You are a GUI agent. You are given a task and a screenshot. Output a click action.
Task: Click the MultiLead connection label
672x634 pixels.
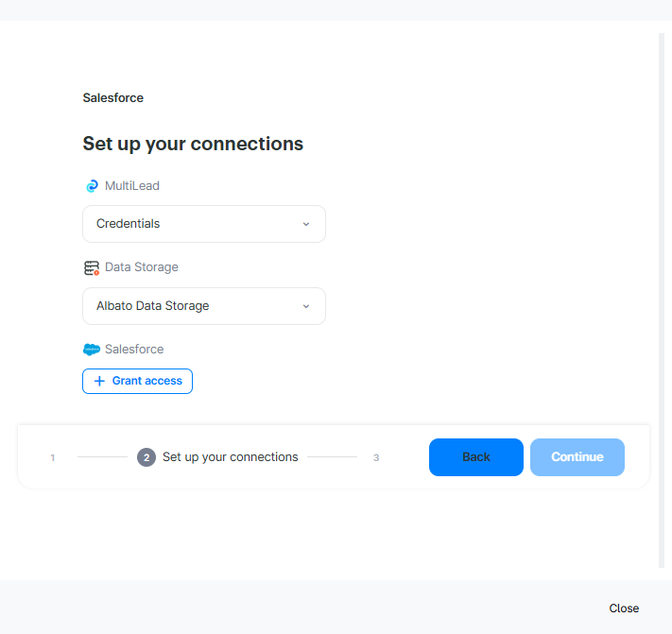pyautogui.click(x=132, y=186)
